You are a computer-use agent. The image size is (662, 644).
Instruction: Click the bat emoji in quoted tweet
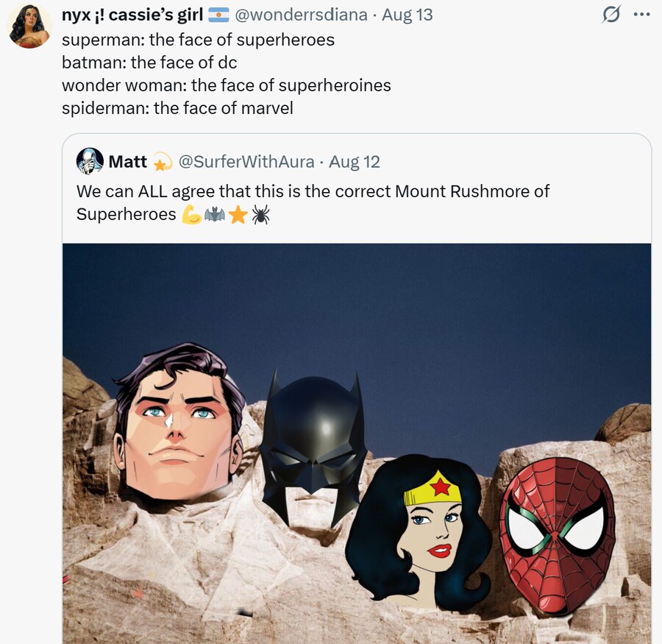coord(214,215)
